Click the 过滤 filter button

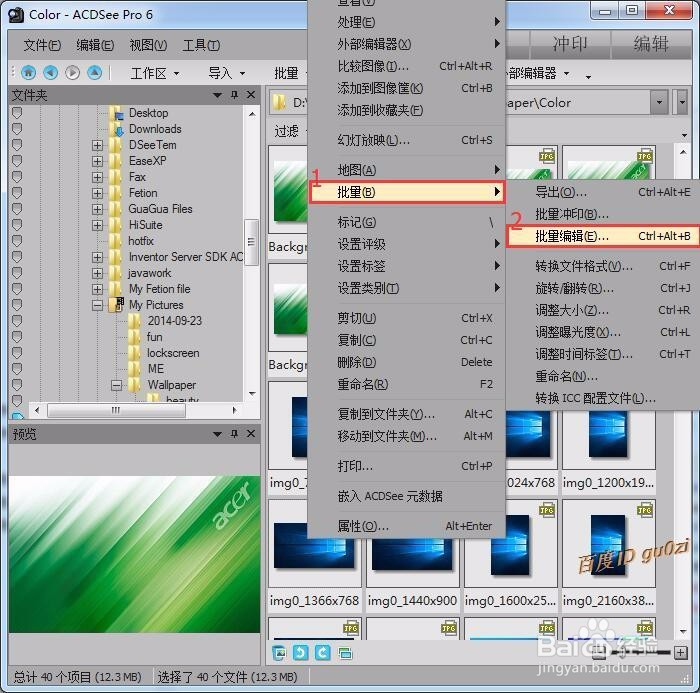click(287, 131)
